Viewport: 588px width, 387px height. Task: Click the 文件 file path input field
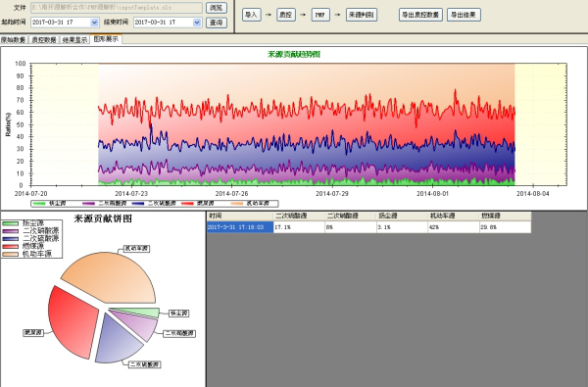[117, 8]
